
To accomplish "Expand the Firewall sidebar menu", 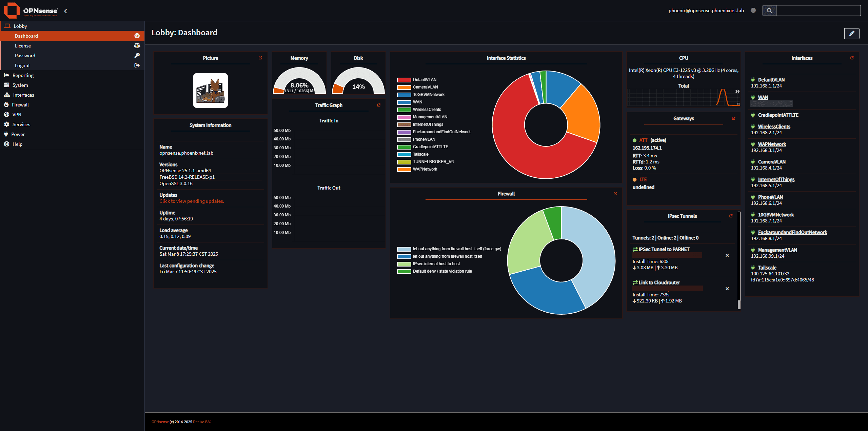I will click(x=20, y=105).
